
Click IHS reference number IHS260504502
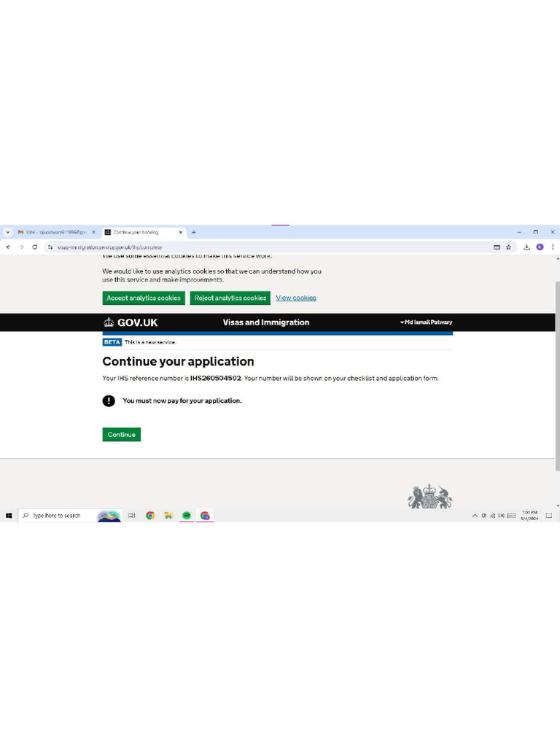[216, 379]
